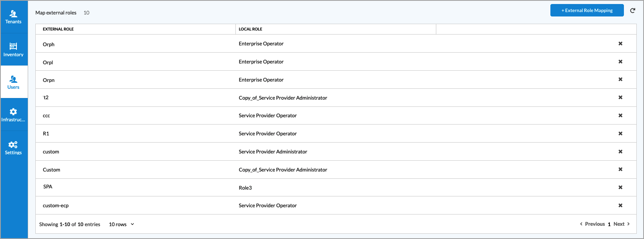Sort by the EXTERNAL ROLE column header
Image resolution: width=644 pixels, height=239 pixels.
(x=58, y=29)
